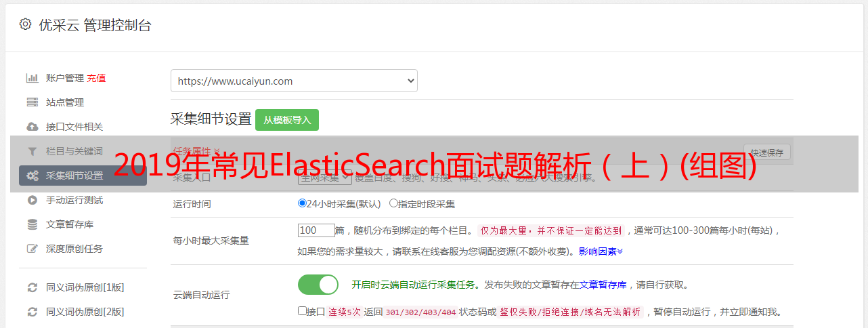Toggle the 云端自动运行 switch off
868x328 pixels.
pyautogui.click(x=318, y=285)
